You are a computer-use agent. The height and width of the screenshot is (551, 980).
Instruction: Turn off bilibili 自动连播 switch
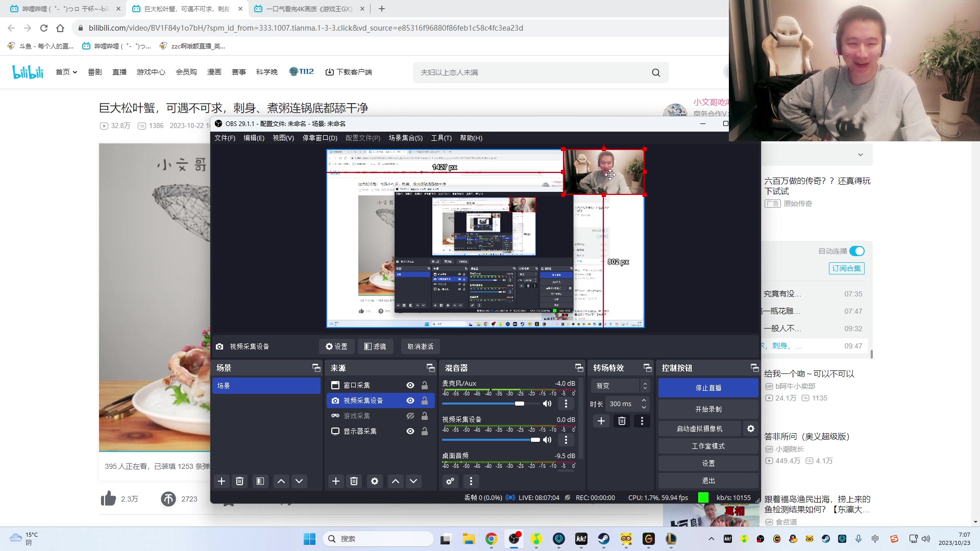857,251
